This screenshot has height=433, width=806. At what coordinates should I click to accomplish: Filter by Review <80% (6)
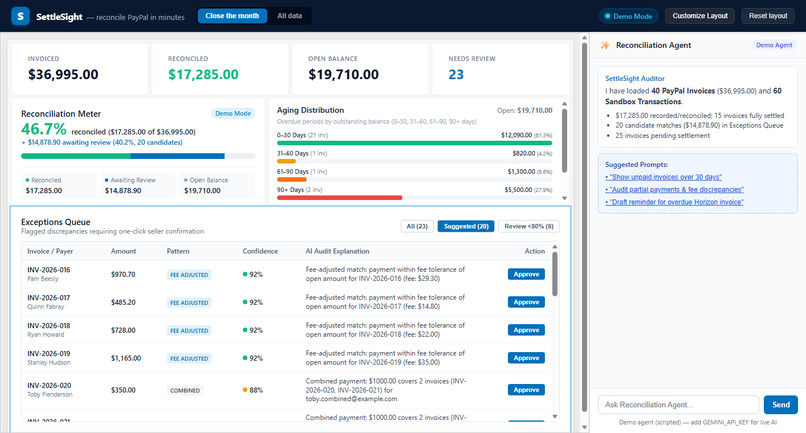tap(529, 226)
